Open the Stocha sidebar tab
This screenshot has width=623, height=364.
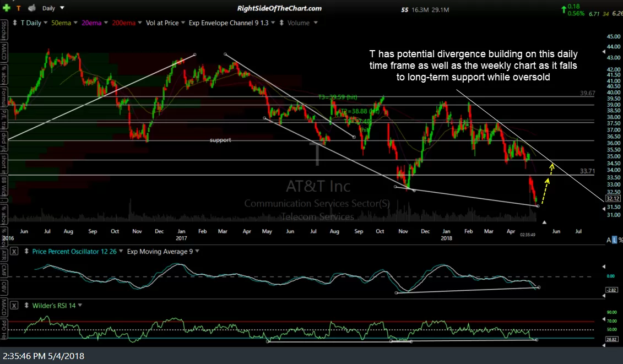coord(3,30)
